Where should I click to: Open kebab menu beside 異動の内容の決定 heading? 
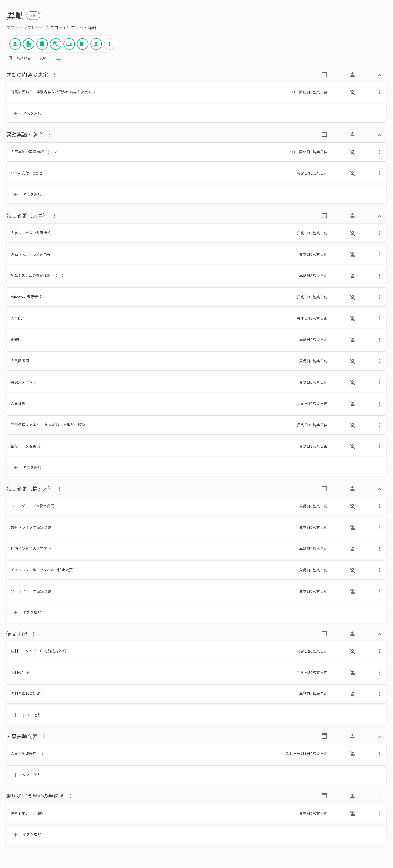[54, 75]
